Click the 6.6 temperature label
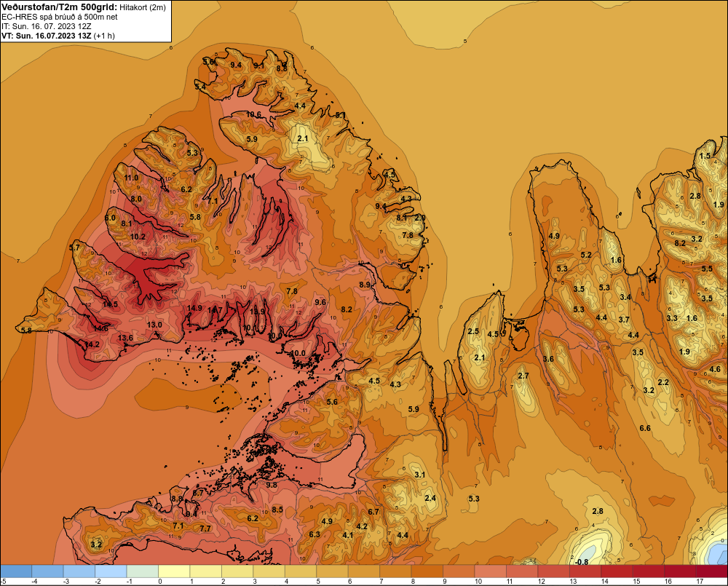This screenshot has width=728, height=586. click(x=645, y=428)
